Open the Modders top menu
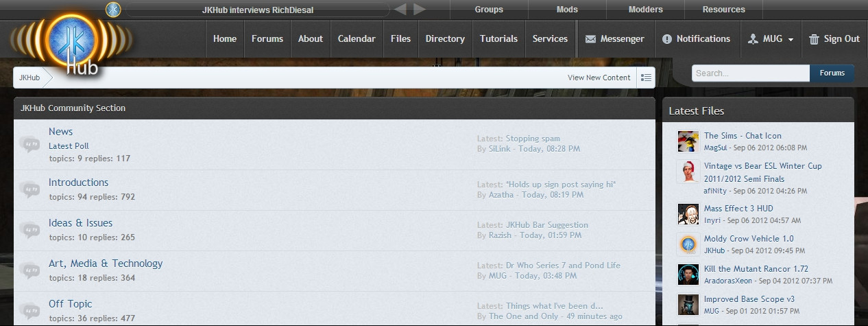This screenshot has width=868, height=326. pos(646,10)
